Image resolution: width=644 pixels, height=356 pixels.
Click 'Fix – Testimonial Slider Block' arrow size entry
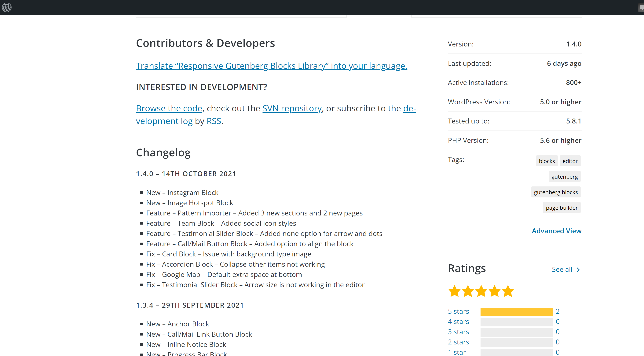coord(255,285)
